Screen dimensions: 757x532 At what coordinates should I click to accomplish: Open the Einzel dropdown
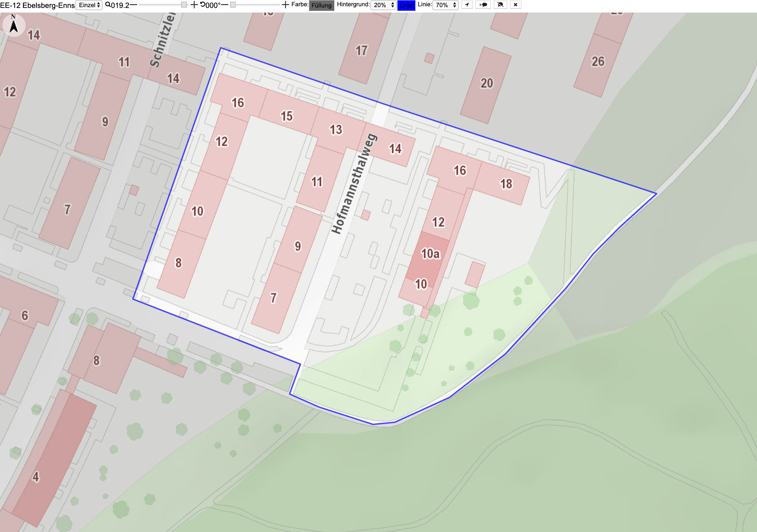[89, 5]
